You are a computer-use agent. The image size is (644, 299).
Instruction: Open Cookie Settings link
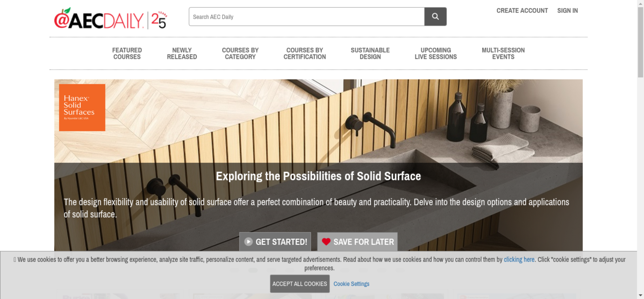pos(351,284)
